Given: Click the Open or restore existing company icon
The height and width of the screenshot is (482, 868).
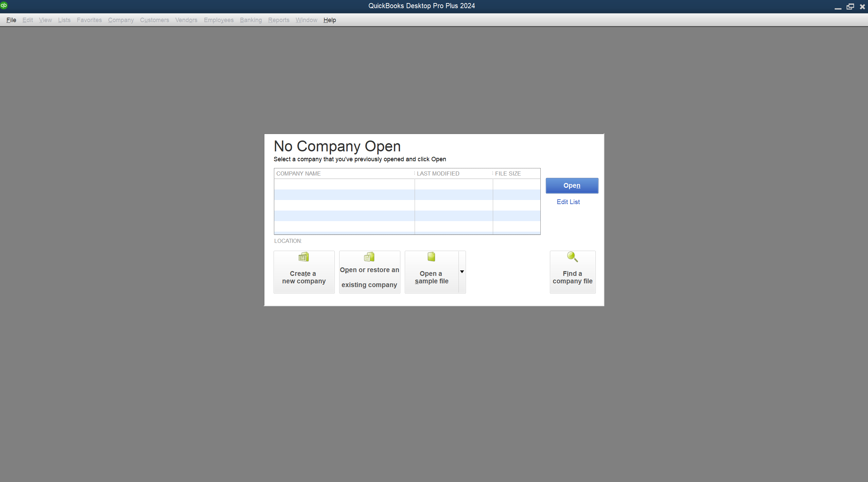Looking at the screenshot, I should click(369, 257).
